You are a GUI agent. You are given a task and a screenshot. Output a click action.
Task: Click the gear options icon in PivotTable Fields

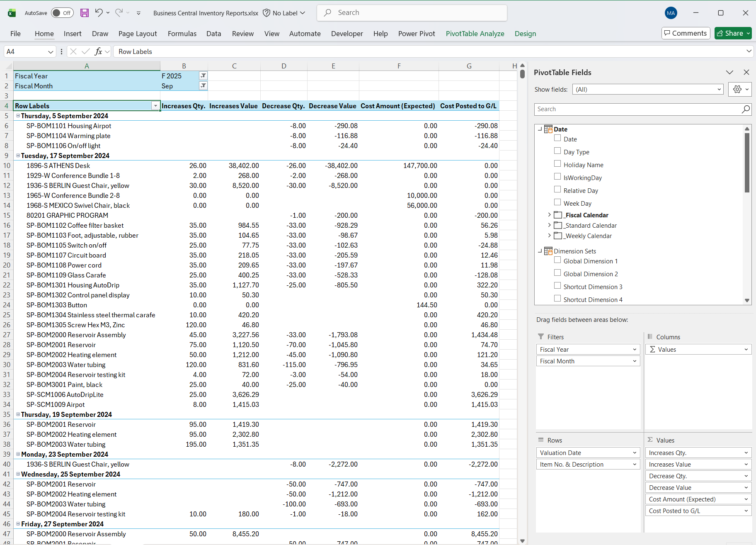(737, 89)
